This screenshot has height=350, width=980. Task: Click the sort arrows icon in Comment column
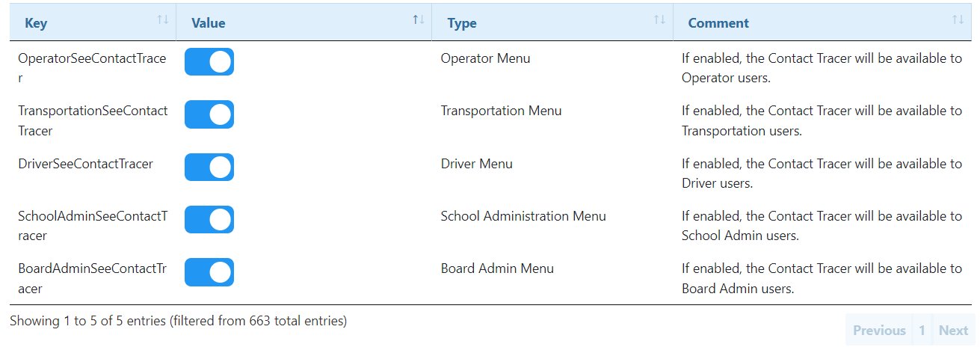[958, 20]
